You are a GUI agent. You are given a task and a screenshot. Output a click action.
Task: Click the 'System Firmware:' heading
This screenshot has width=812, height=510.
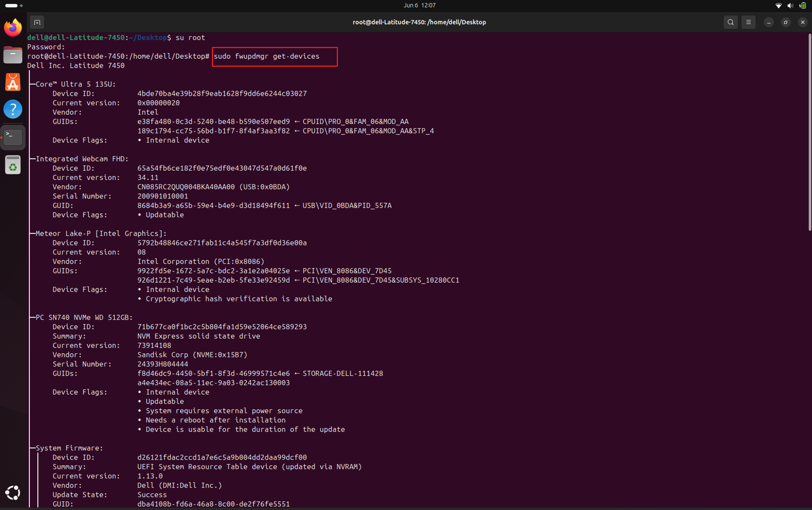[x=70, y=448]
